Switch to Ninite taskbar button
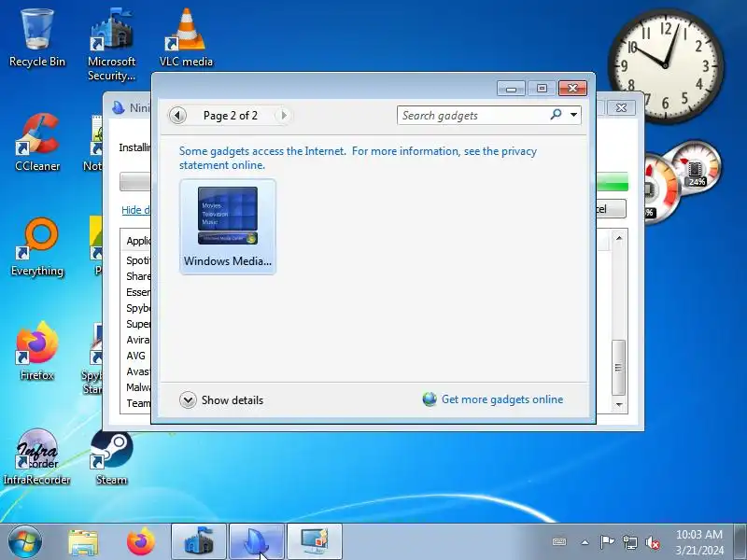This screenshot has height=560, width=747. (x=257, y=542)
